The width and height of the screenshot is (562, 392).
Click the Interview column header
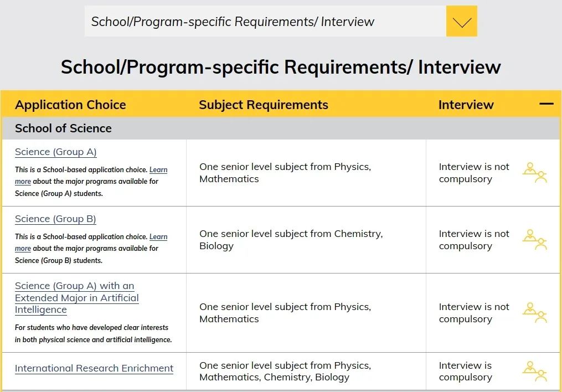tap(466, 105)
